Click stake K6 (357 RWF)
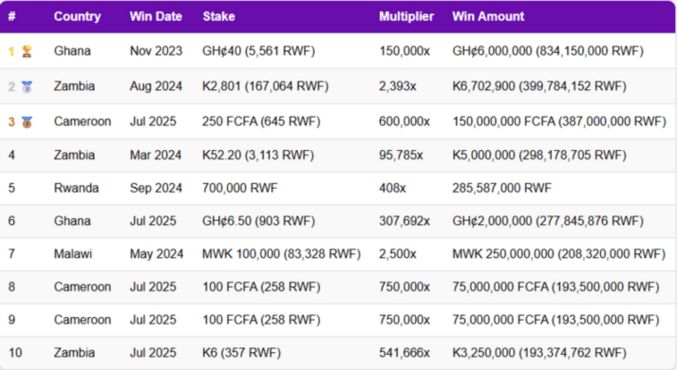The height and width of the screenshot is (370, 677). pos(241,352)
